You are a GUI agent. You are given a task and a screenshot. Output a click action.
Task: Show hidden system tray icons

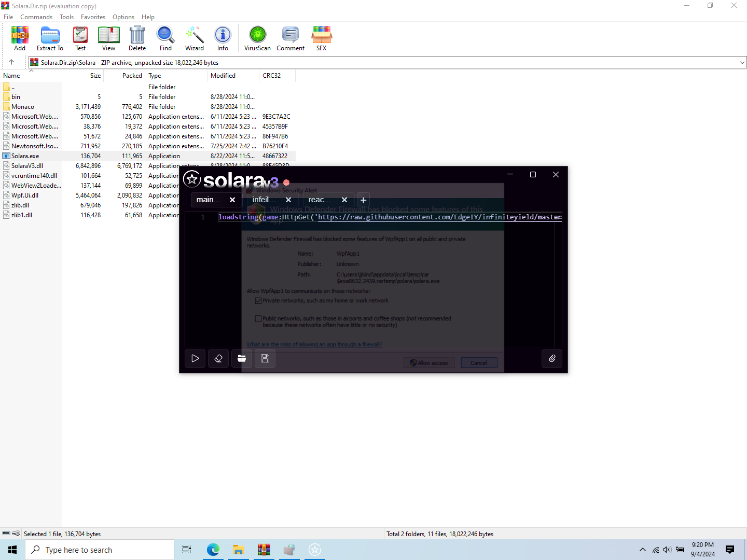pos(643,550)
